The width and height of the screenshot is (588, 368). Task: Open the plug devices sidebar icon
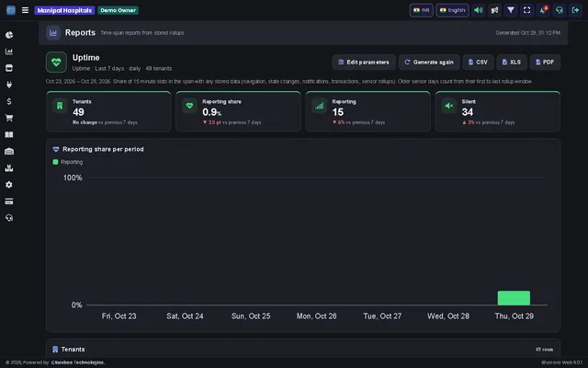[x=9, y=85]
